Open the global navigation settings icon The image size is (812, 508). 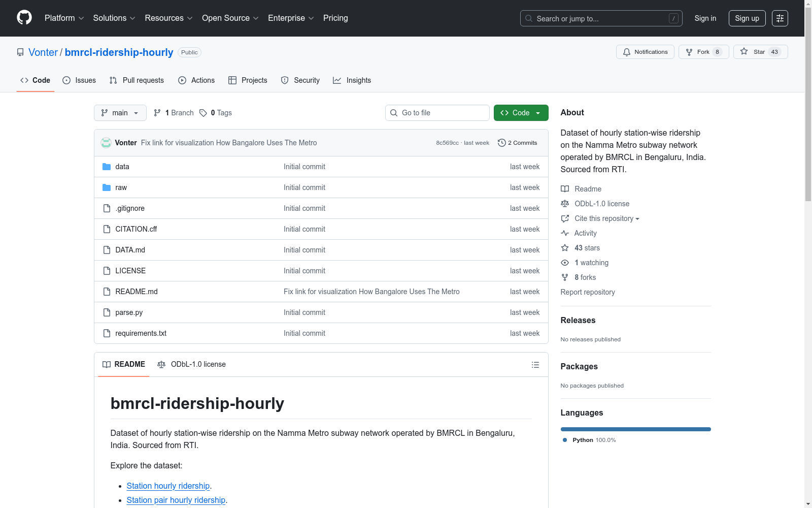pos(780,18)
